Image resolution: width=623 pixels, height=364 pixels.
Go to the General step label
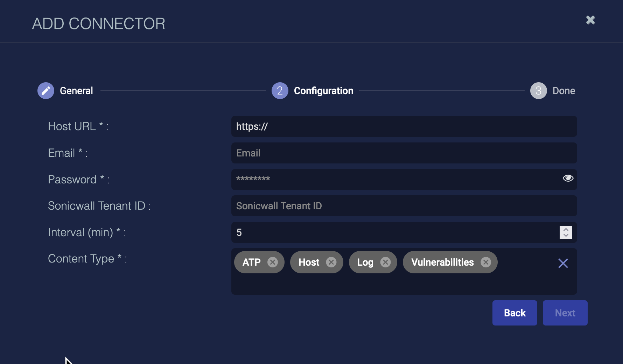point(76,91)
